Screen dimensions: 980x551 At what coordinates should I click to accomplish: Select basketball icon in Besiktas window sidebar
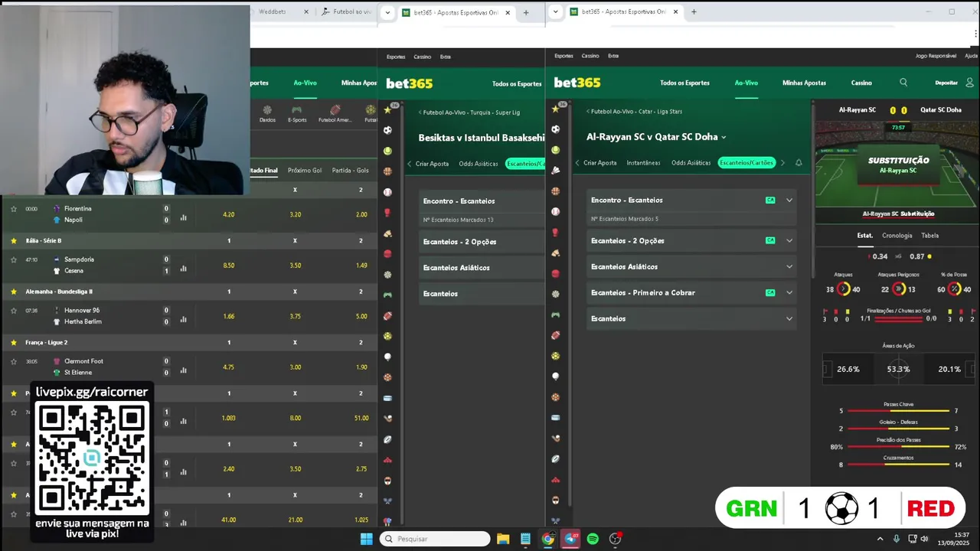(387, 171)
